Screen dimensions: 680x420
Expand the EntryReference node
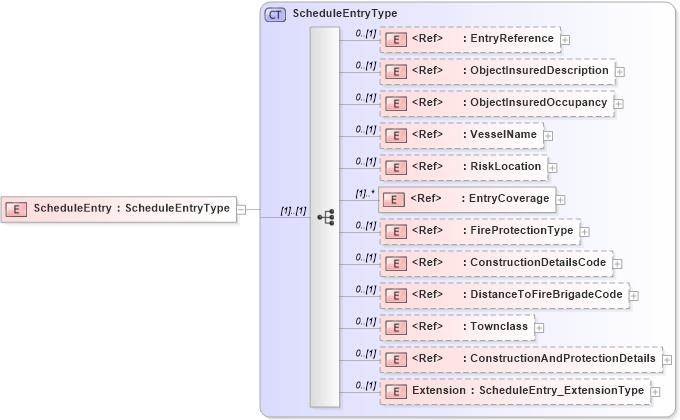(565, 40)
